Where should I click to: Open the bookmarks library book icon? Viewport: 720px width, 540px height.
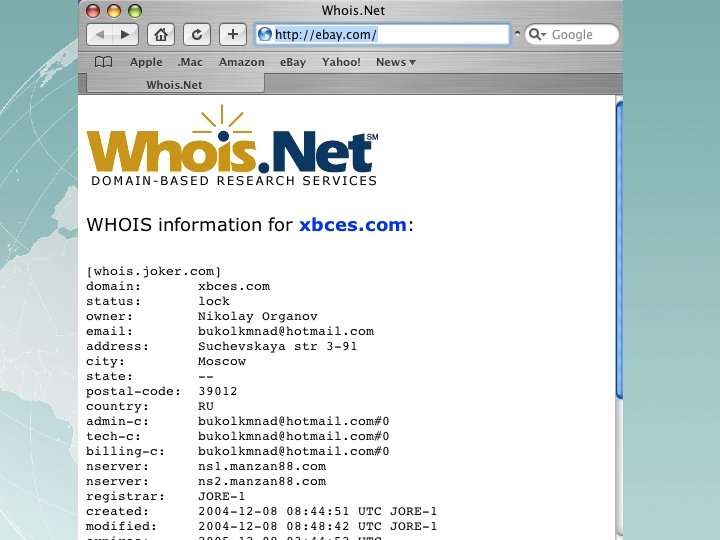[103, 62]
